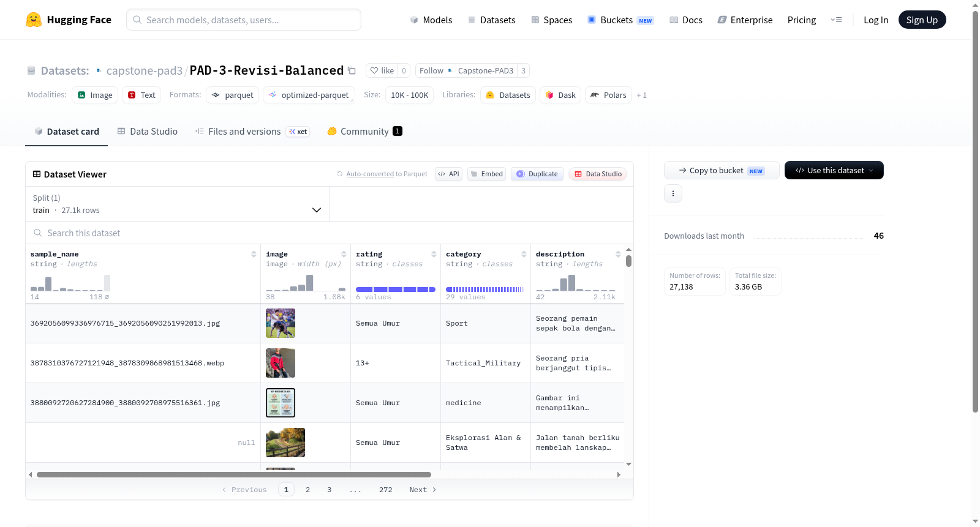This screenshot has height=527, width=980.
Task: Sort the sample_name column
Action: (254, 254)
